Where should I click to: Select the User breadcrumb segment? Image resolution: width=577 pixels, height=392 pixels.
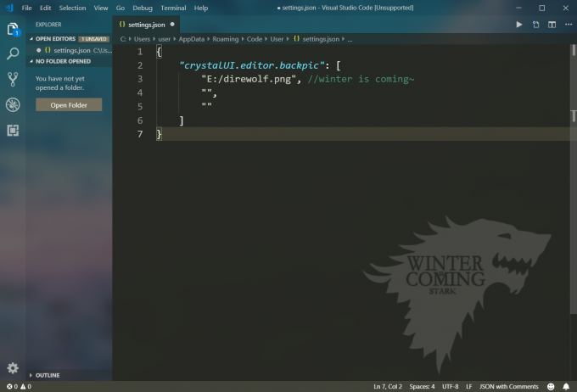(x=277, y=39)
